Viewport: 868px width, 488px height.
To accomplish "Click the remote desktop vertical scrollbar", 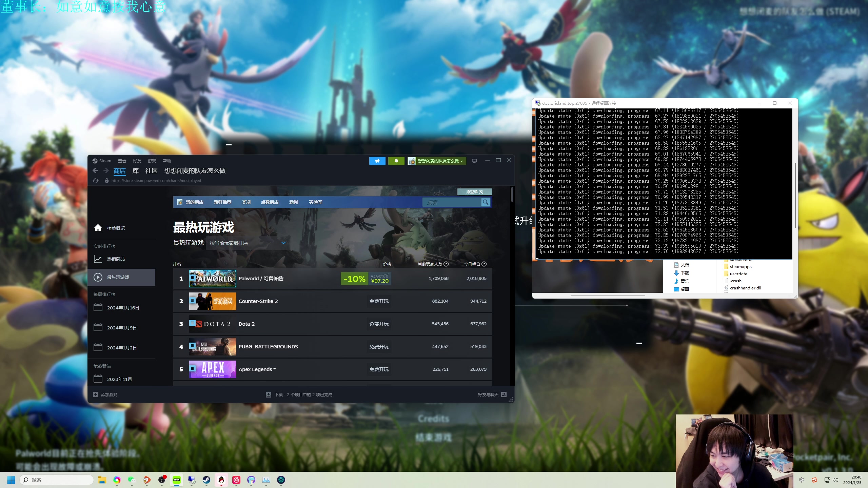I will tap(795, 196).
